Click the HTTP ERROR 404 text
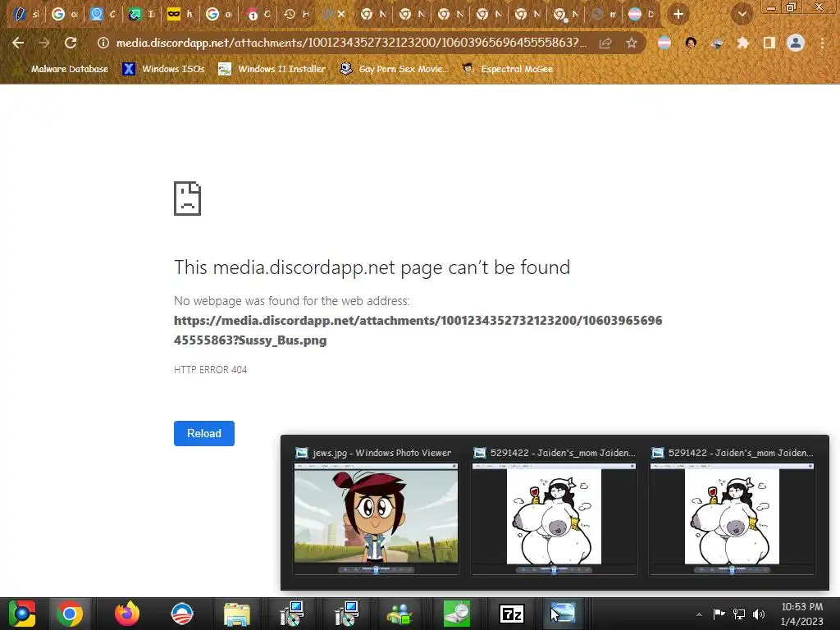This screenshot has width=840, height=630. [x=211, y=370]
